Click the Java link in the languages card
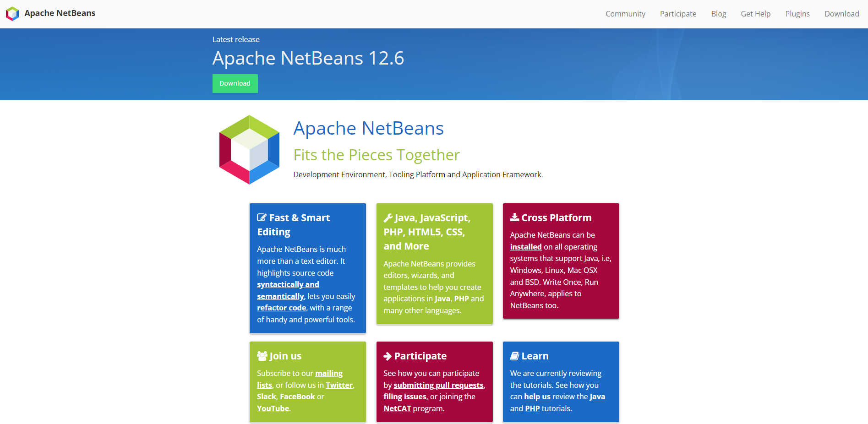This screenshot has height=424, width=868. [442, 299]
